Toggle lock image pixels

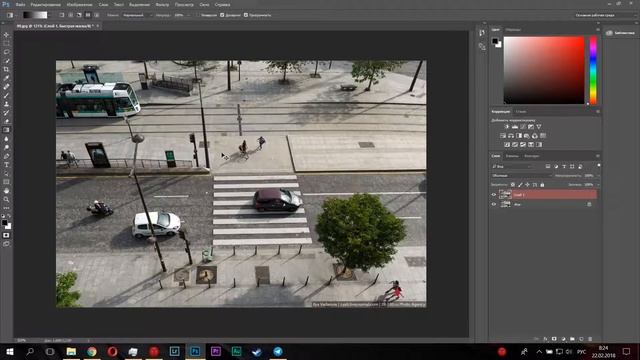point(520,185)
